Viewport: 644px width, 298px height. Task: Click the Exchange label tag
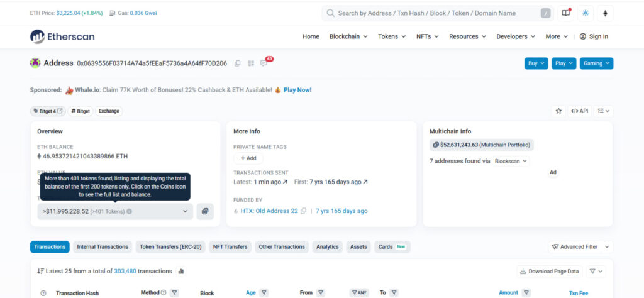109,111
